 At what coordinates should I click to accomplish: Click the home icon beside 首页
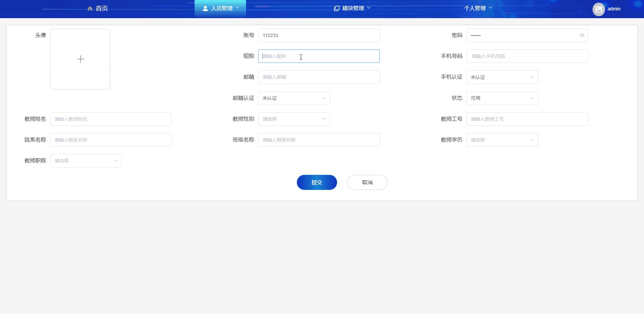[90, 8]
